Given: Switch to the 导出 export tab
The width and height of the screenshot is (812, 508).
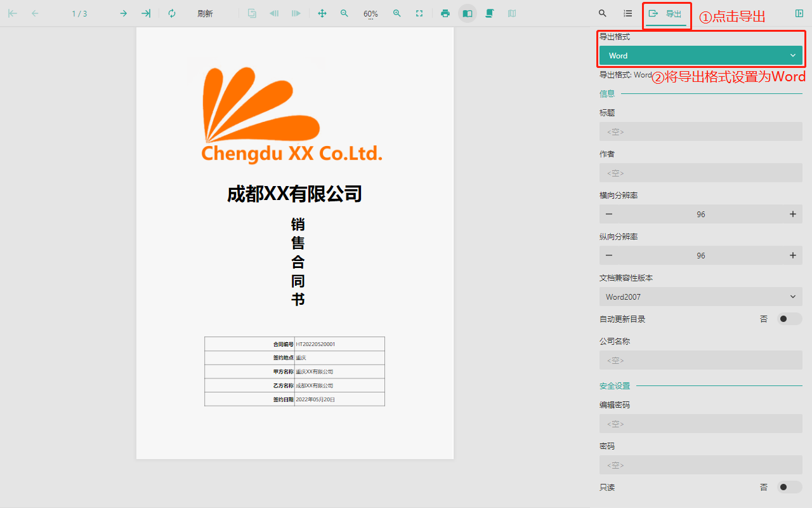Looking at the screenshot, I should point(666,13).
